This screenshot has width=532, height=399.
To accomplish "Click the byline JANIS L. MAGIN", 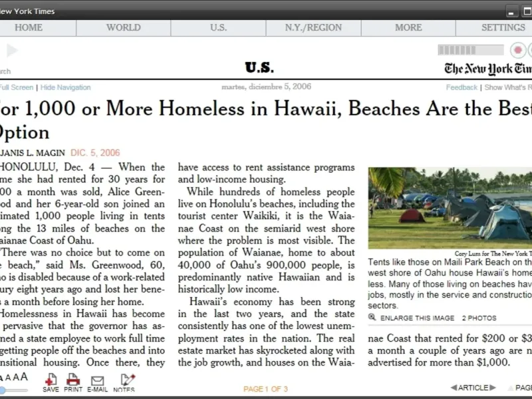I will [x=33, y=153].
